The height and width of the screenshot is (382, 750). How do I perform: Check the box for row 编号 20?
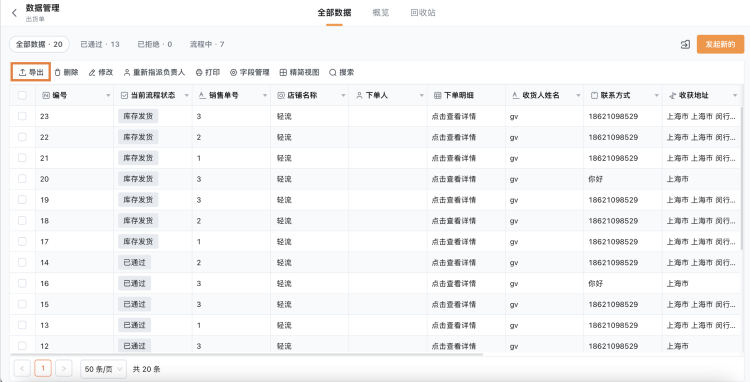[22, 179]
